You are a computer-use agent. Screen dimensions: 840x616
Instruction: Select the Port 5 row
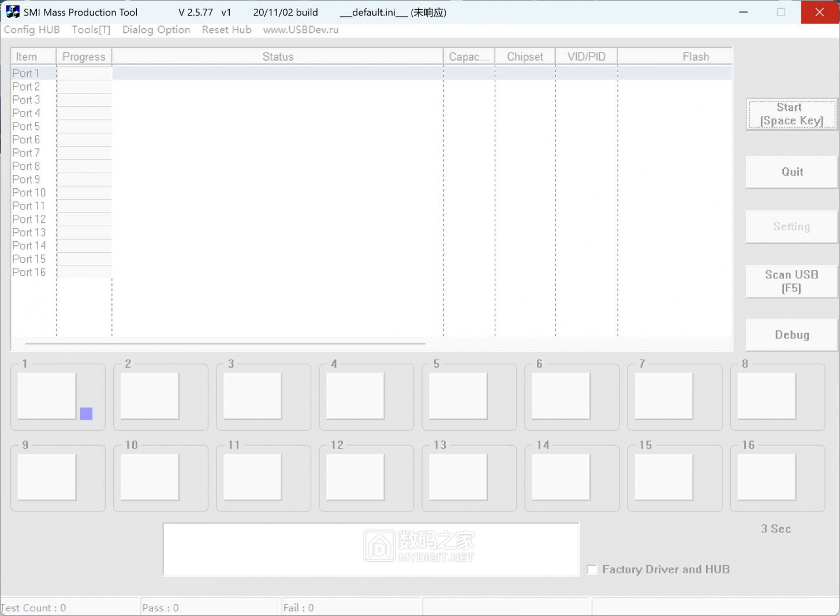(371, 126)
